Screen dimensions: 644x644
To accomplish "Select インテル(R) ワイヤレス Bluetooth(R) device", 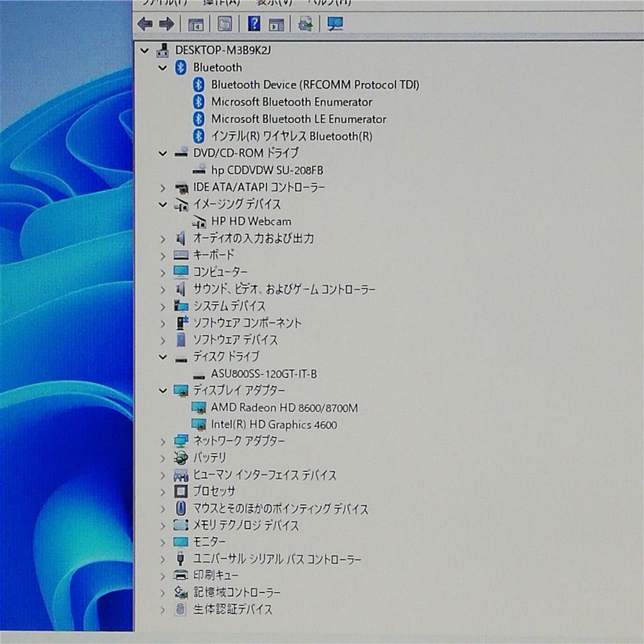I will 292,136.
